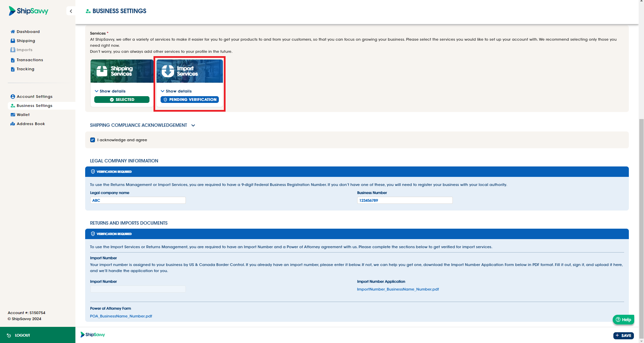Click the Shipping box icon in sidebar

pyautogui.click(x=13, y=41)
